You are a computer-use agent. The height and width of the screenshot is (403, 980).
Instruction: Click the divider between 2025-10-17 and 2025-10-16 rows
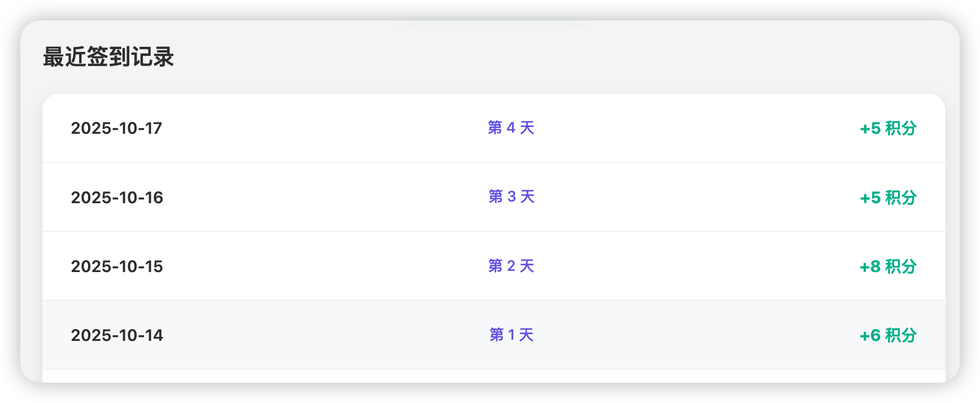pos(493,163)
